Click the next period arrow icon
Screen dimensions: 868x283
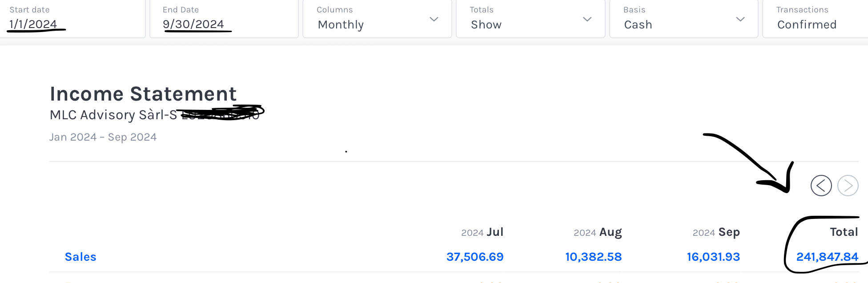(848, 186)
